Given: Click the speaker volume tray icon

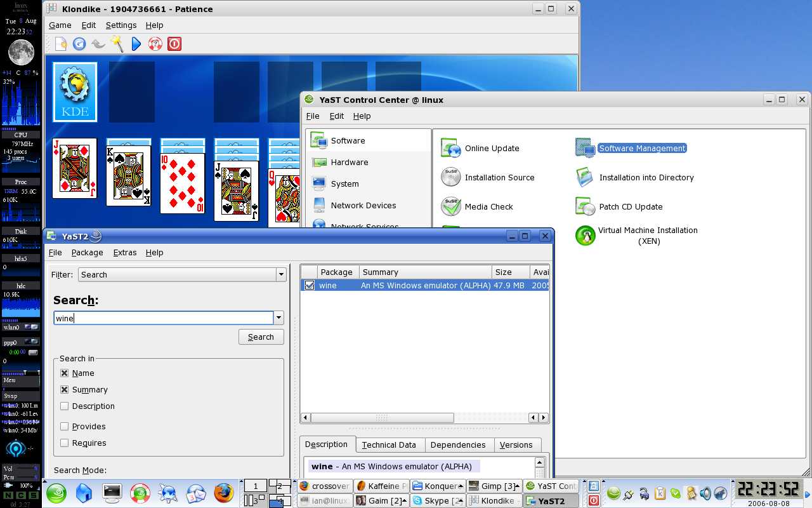Looking at the screenshot, I should tap(705, 493).
